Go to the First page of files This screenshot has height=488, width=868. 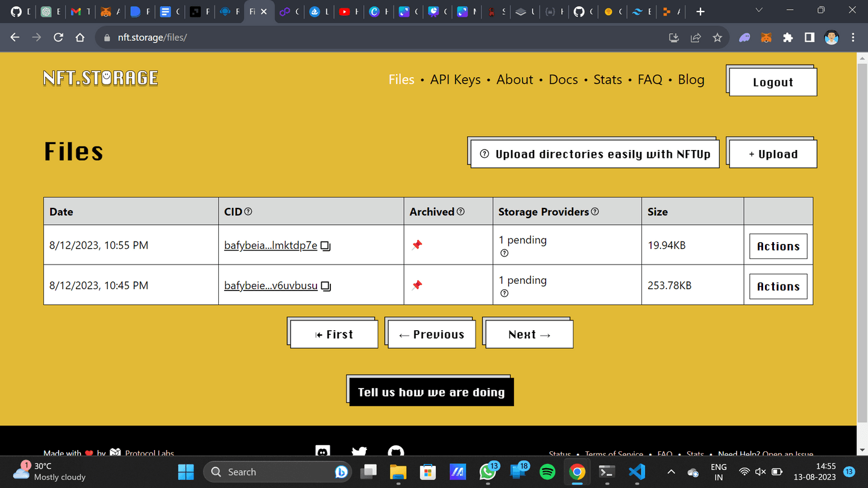coord(334,334)
